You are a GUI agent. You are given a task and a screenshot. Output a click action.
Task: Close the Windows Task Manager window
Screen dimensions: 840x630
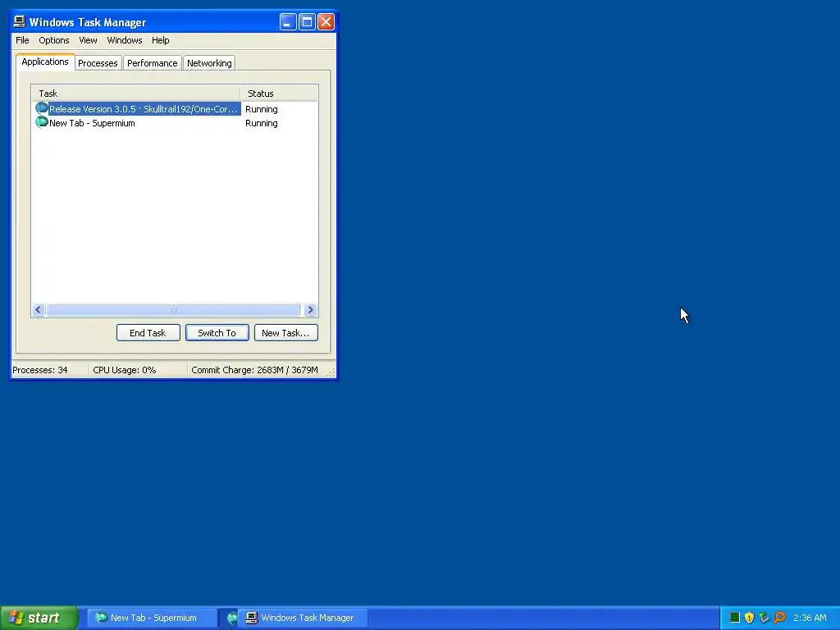click(326, 22)
